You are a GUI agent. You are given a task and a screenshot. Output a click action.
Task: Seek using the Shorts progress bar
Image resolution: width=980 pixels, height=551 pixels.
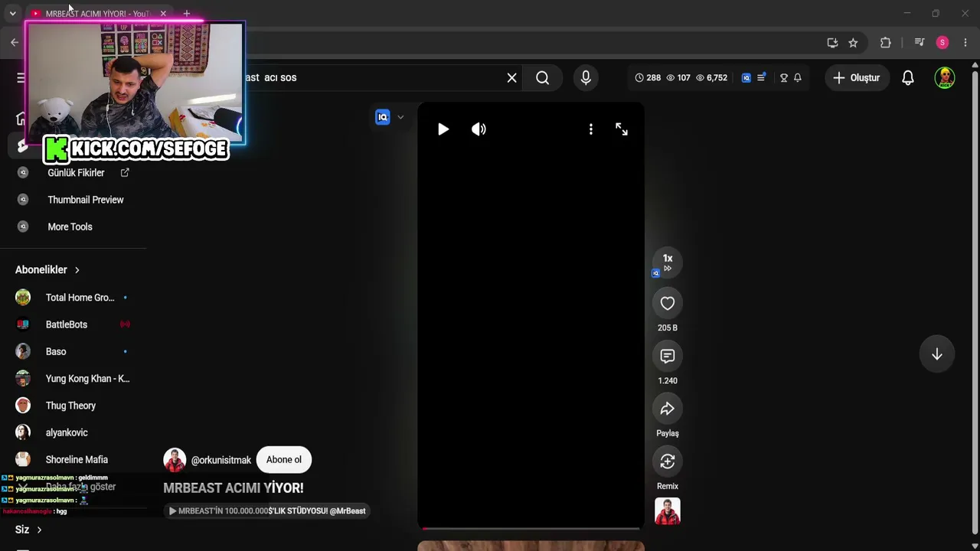[531, 528]
